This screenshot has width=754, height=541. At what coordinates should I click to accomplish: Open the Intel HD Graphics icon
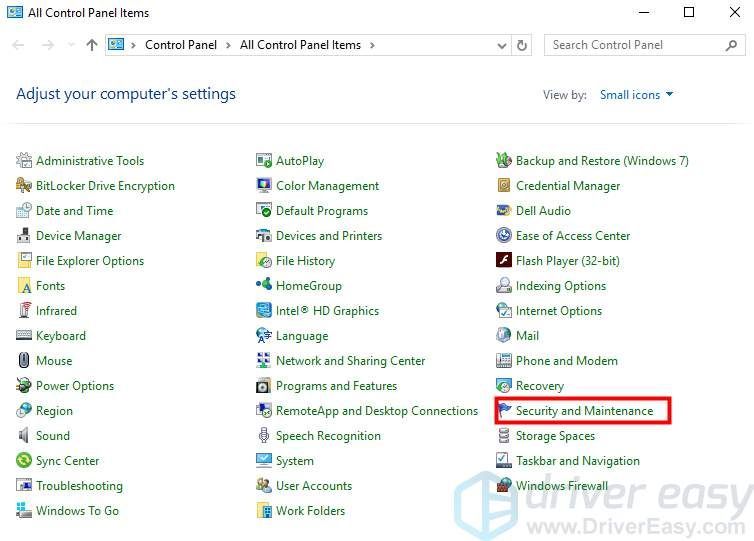(x=264, y=310)
